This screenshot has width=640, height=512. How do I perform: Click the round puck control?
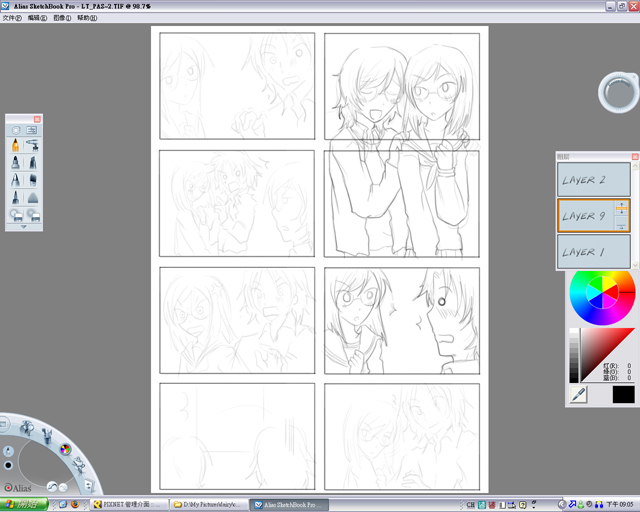tap(618, 92)
